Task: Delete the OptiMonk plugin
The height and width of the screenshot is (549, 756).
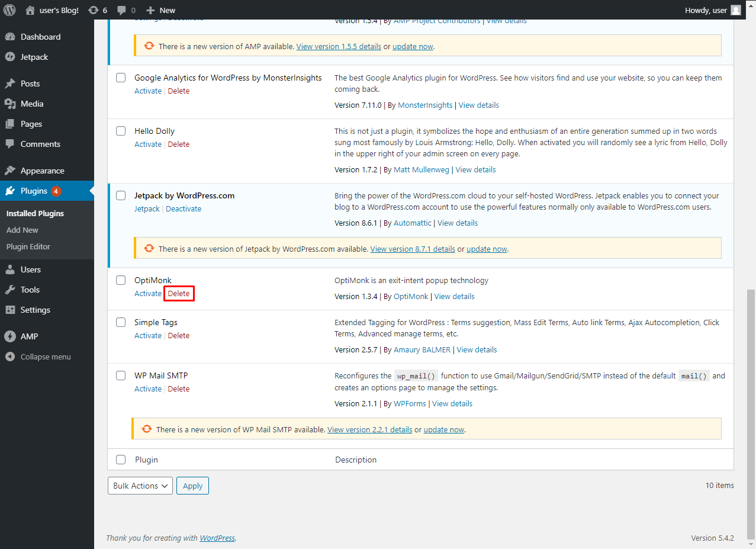Action: tap(179, 293)
